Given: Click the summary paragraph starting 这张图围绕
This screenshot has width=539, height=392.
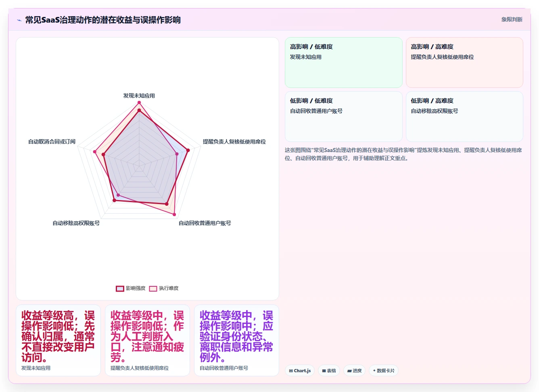Looking at the screenshot, I should point(403,154).
